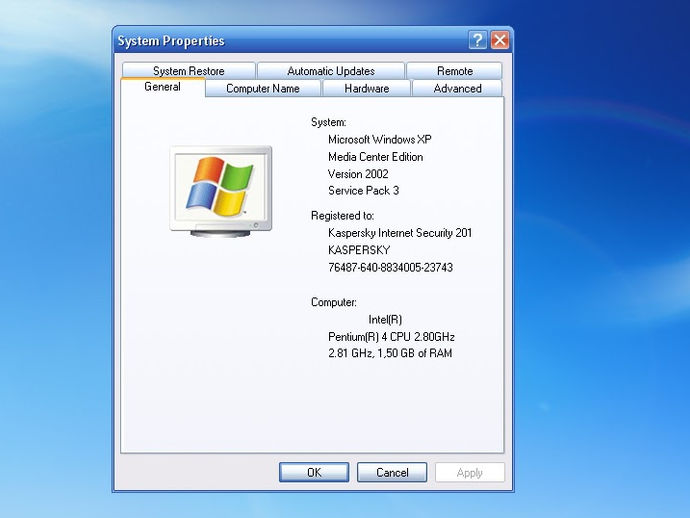Click the "Media Center Edition" line
This screenshot has width=690, height=518.
(375, 157)
